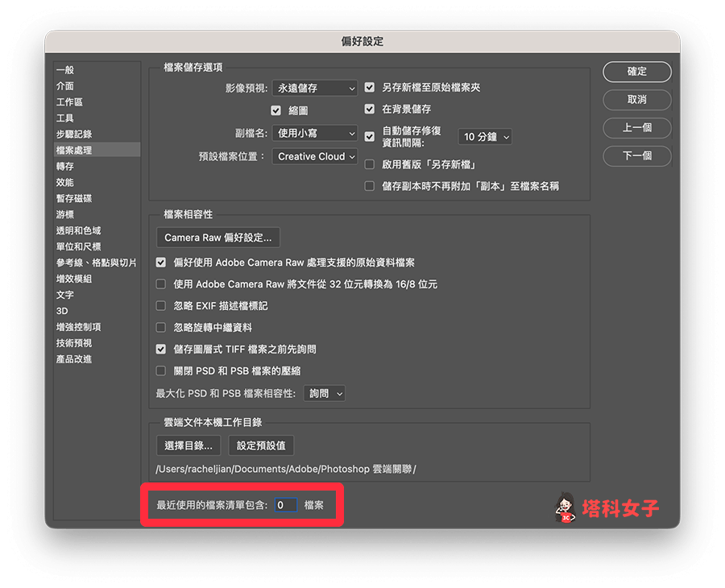725x588 pixels.
Task: Enable 忽略 EXIF 描述檔標記 checkbox
Action: click(x=161, y=306)
